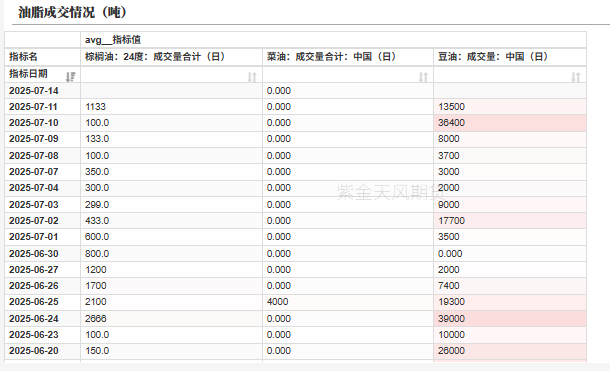Select date row 2025-07-07
This screenshot has height=371, width=610.
[34, 172]
